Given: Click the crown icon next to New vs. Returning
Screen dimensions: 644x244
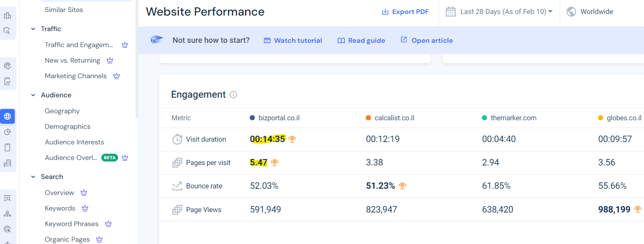Looking at the screenshot, I should [x=110, y=60].
